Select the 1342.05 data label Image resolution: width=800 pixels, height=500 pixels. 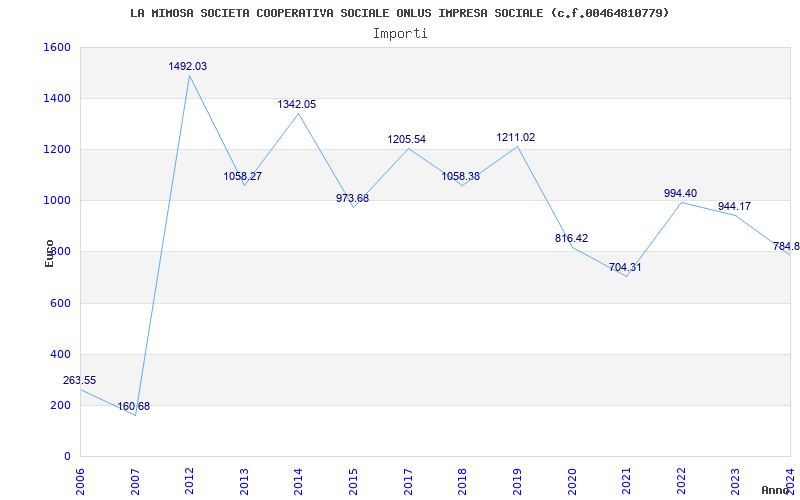[296, 105]
